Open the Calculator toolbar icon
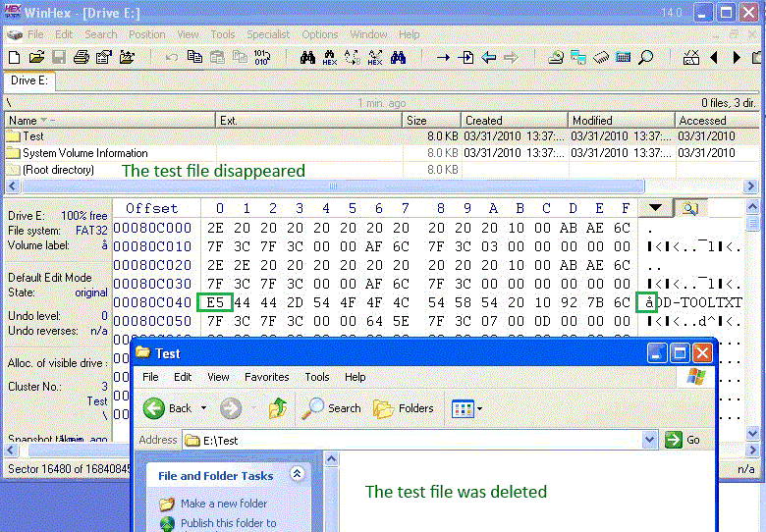766x532 pixels. [623, 58]
